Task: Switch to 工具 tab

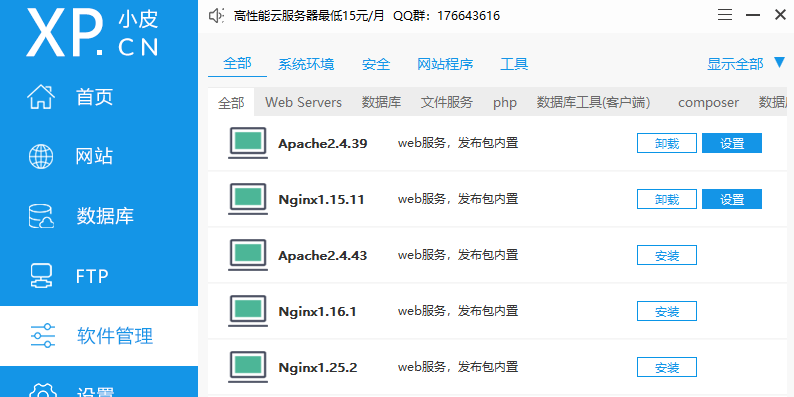Action: (x=514, y=64)
